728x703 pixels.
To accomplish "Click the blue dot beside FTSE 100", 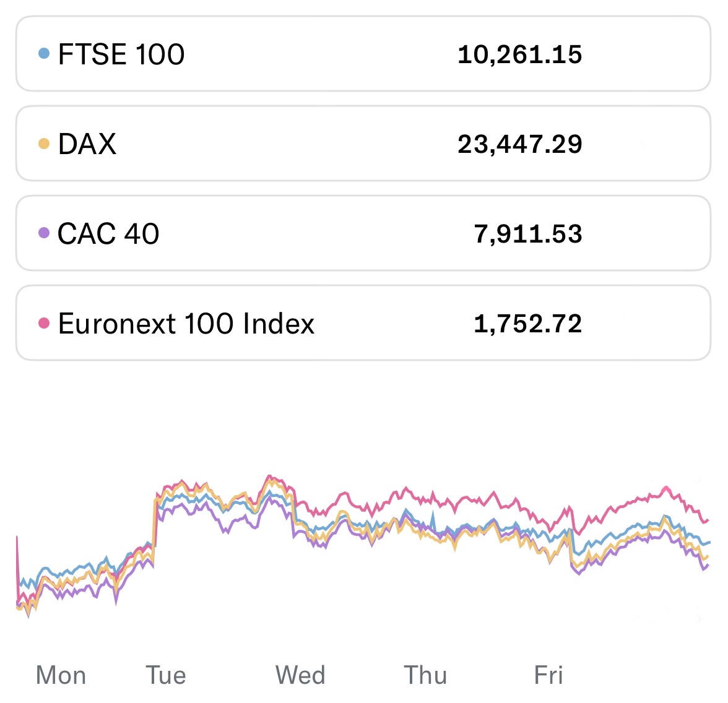I will coord(44,54).
